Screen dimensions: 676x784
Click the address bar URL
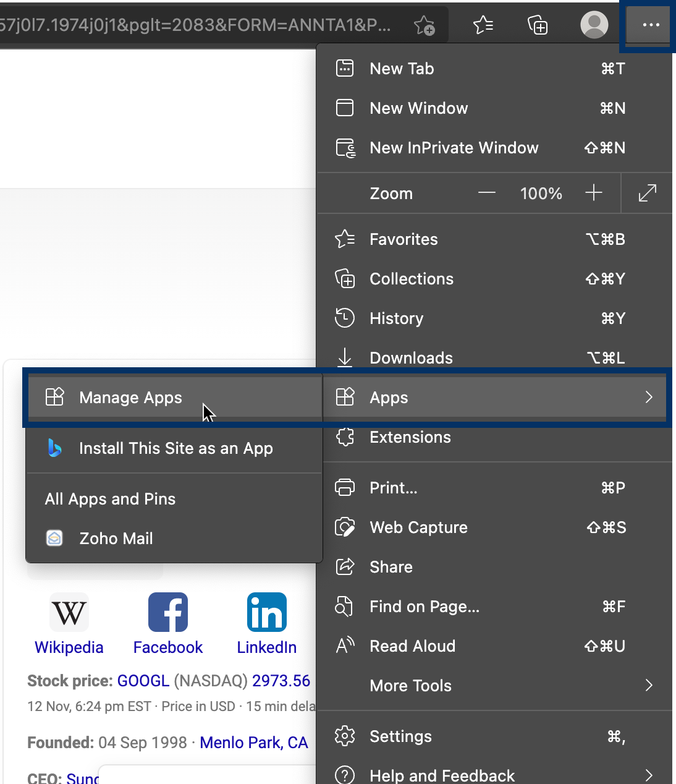[195, 25]
